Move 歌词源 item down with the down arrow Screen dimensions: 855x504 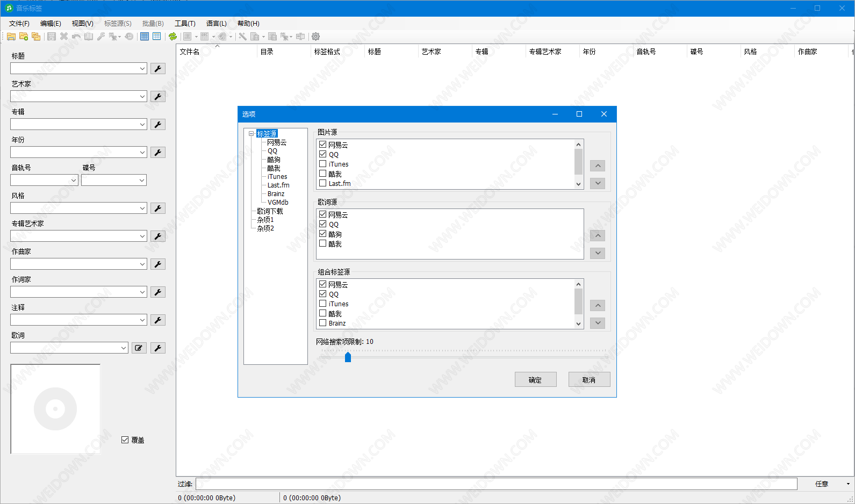click(x=598, y=253)
